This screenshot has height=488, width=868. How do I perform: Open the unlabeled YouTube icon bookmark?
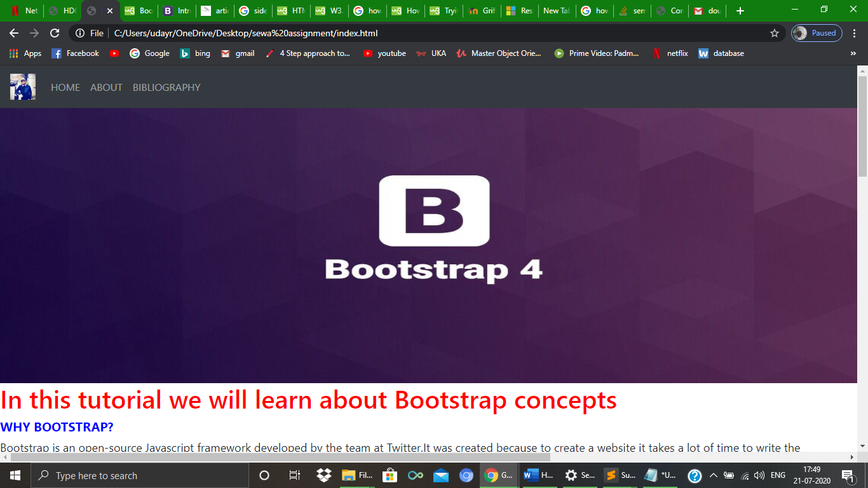pos(114,53)
